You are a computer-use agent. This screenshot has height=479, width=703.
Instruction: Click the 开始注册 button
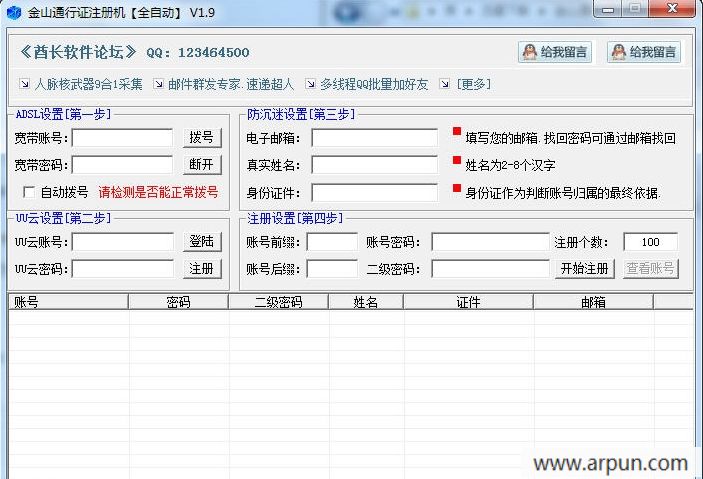point(584,269)
